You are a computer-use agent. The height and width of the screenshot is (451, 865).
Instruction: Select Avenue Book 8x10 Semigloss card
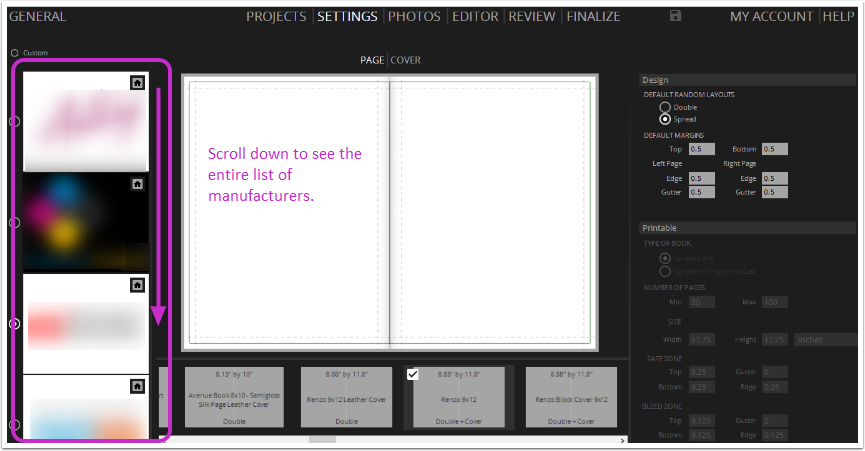[234, 397]
